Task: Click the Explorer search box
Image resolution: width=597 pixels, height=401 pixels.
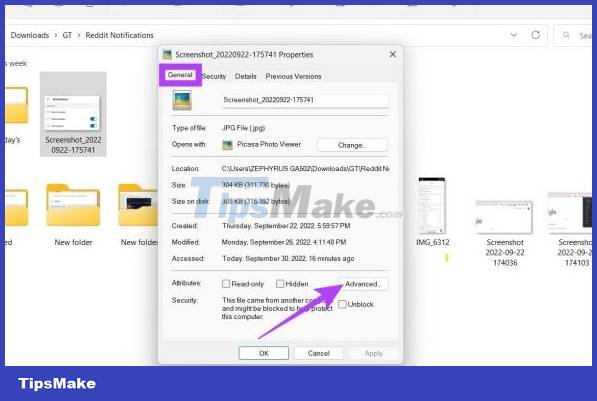Action: (x=573, y=35)
